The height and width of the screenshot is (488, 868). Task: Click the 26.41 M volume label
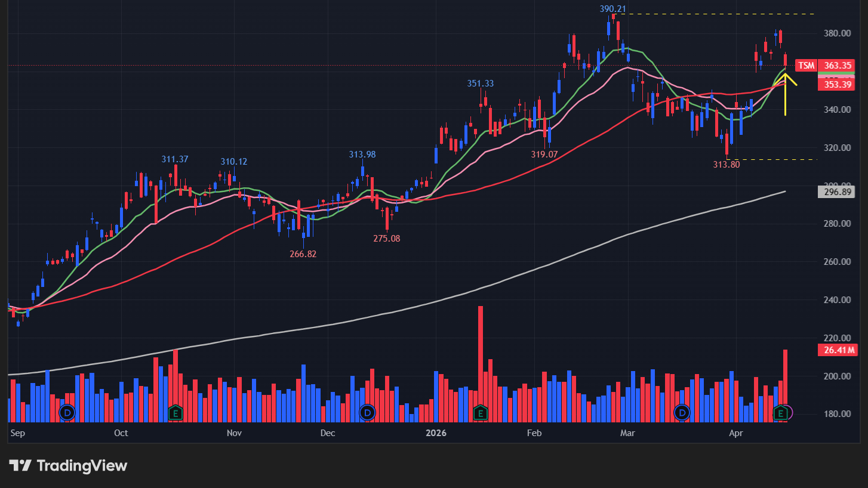click(x=837, y=350)
